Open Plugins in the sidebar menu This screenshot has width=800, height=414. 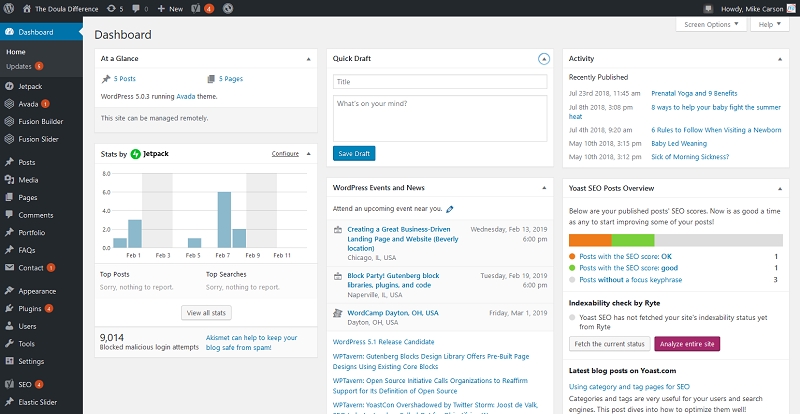[x=30, y=308]
